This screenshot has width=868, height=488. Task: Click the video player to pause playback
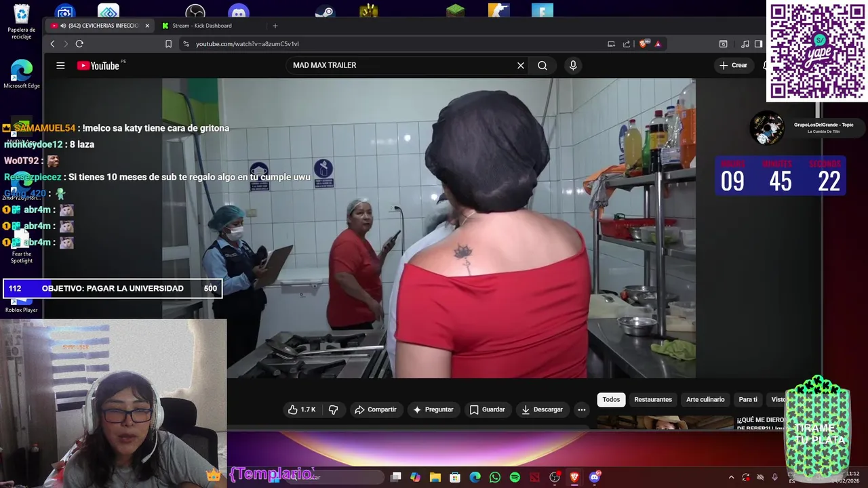(429, 228)
